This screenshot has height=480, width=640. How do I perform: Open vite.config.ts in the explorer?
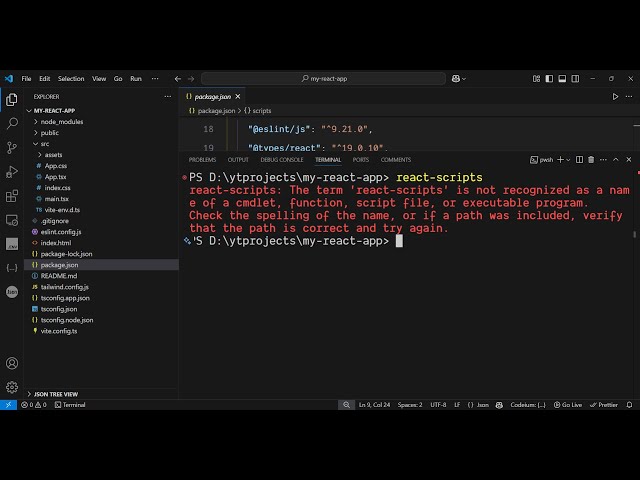coord(59,331)
